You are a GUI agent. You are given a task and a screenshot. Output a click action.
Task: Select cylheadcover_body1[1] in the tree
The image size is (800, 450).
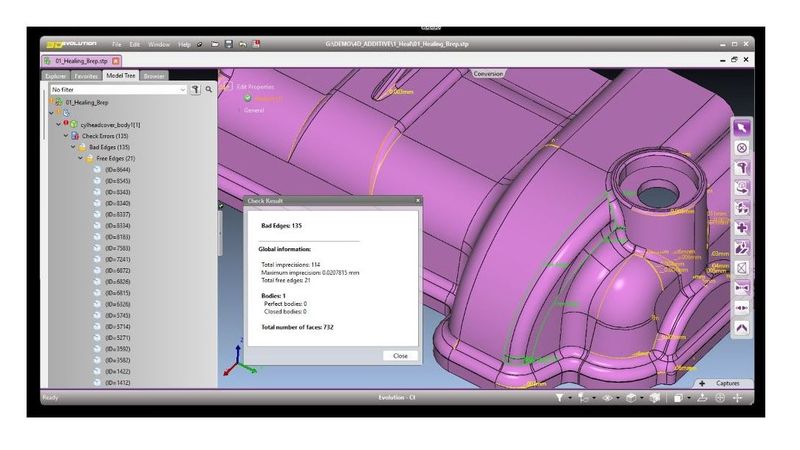tap(110, 124)
